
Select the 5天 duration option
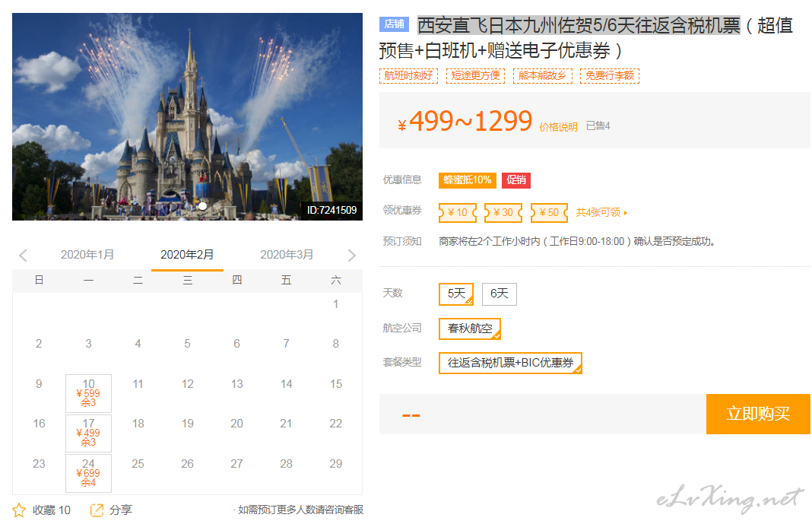(x=456, y=294)
